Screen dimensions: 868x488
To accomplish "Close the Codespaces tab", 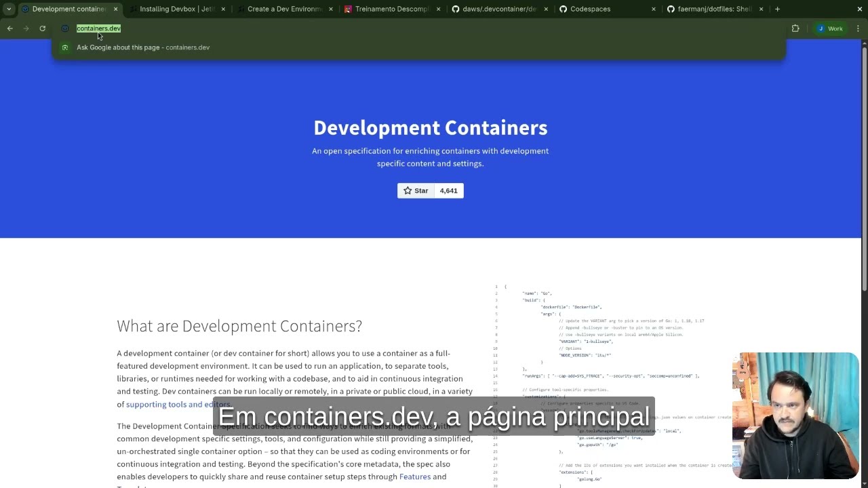I will [x=654, y=9].
